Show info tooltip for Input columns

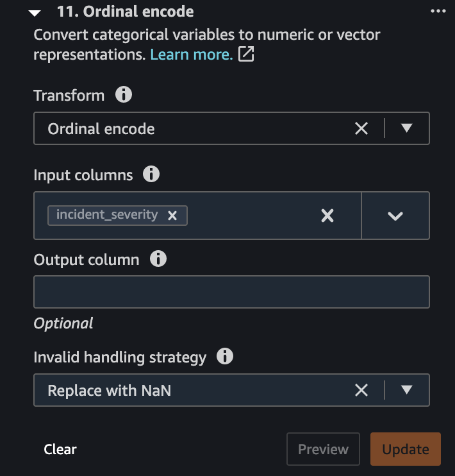click(x=151, y=174)
